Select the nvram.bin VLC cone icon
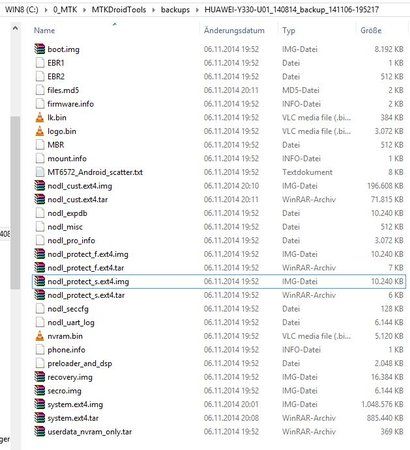410x450 pixels. pyautogui.click(x=39, y=336)
